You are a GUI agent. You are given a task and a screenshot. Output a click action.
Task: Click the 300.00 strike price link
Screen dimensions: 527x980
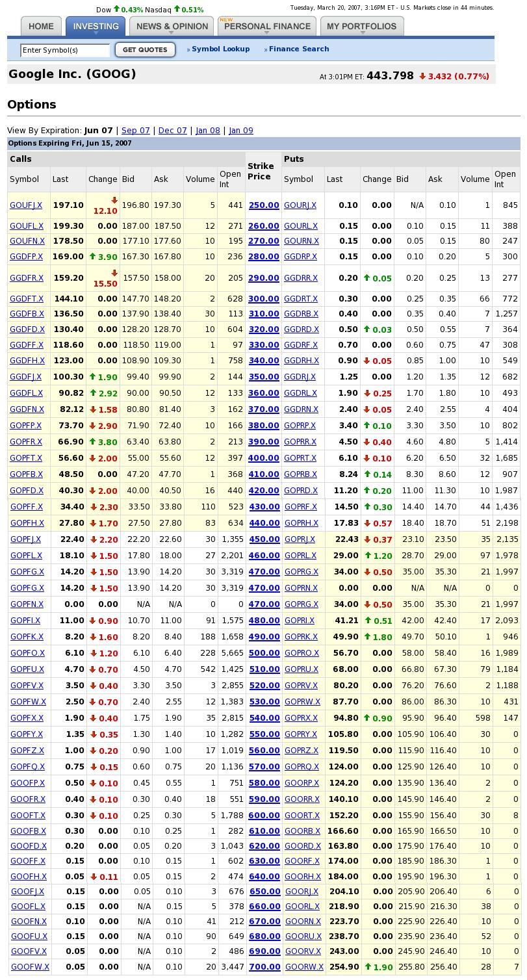(x=264, y=299)
